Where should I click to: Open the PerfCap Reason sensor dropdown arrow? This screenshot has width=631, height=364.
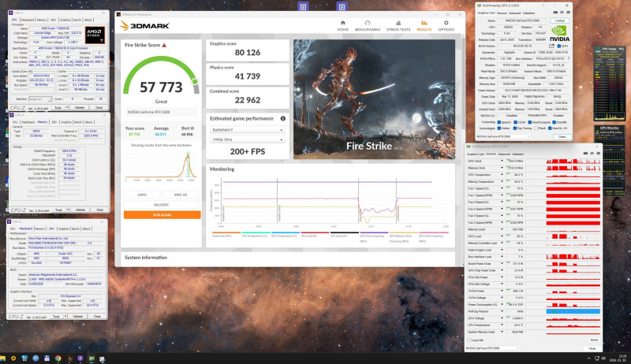pos(502,311)
